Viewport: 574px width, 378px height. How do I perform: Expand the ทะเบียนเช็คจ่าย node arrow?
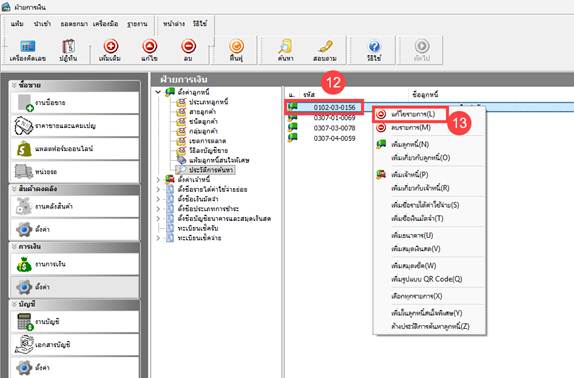click(158, 238)
